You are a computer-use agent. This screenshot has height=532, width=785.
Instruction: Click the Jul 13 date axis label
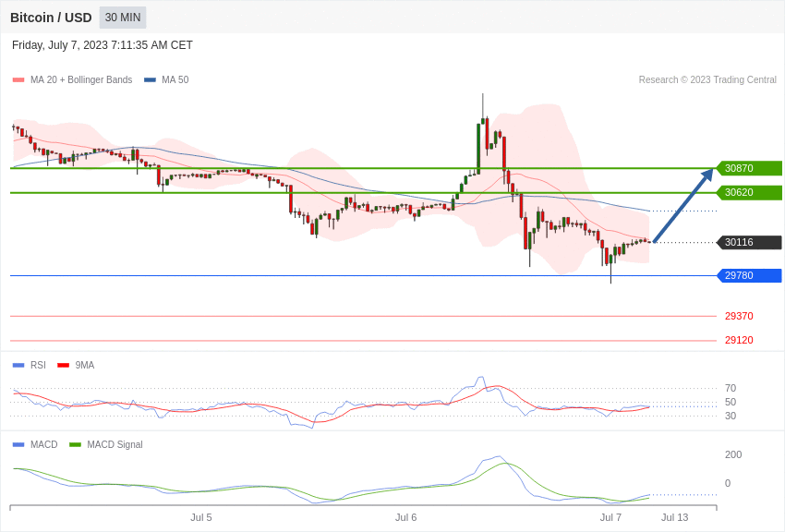tap(674, 517)
